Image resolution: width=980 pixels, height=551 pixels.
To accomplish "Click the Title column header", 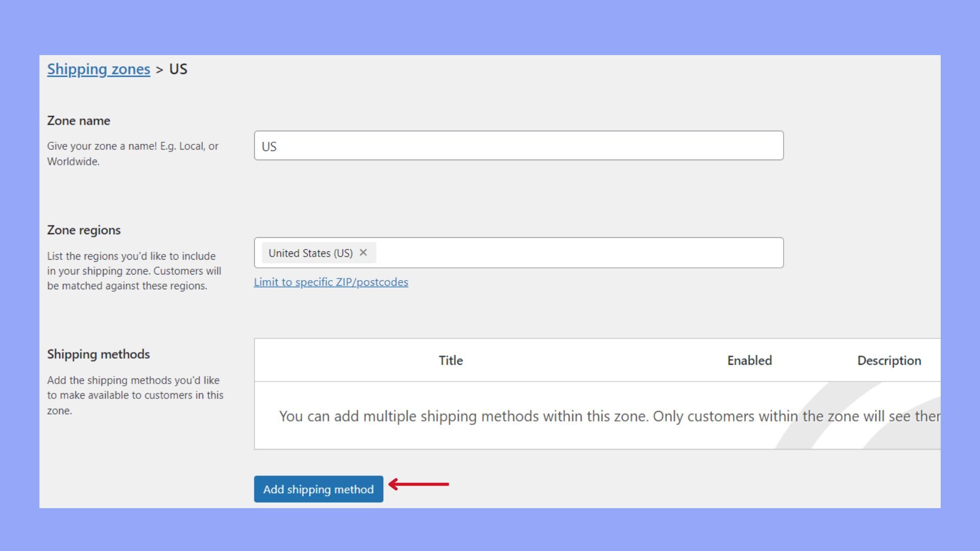I will pyautogui.click(x=451, y=361).
